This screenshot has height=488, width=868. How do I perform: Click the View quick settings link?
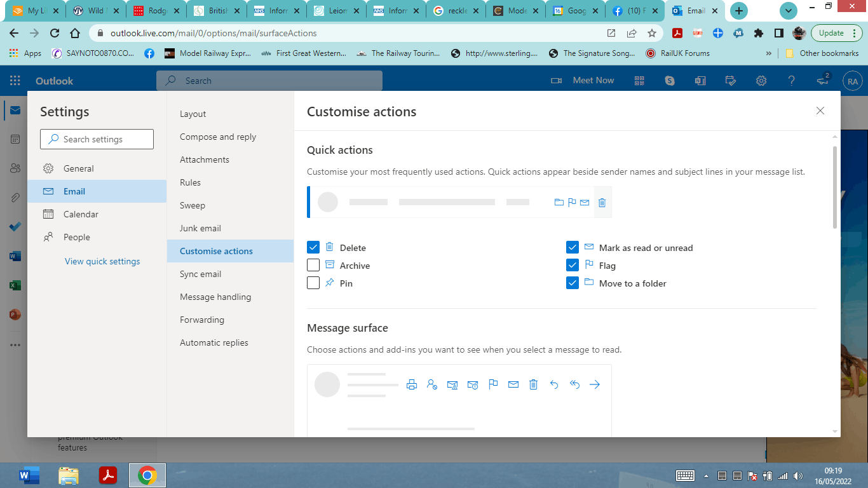102,261
